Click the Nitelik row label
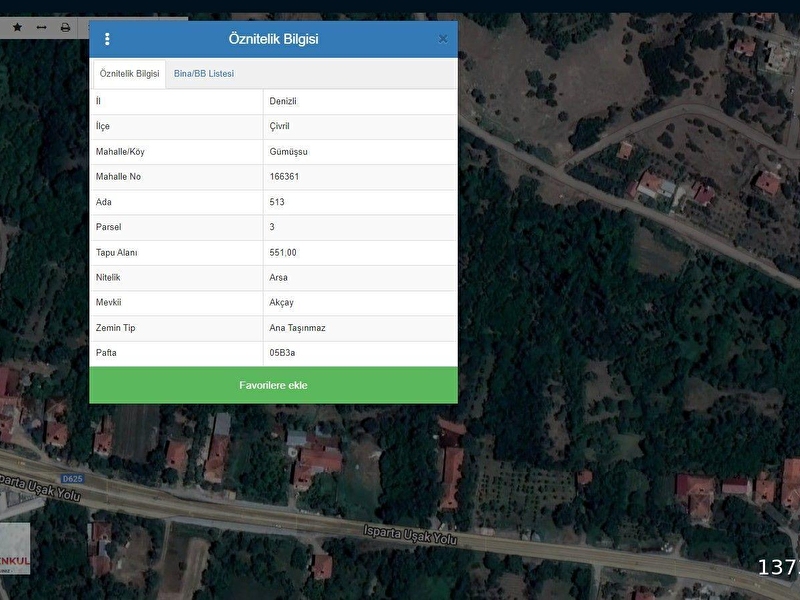 point(108,278)
